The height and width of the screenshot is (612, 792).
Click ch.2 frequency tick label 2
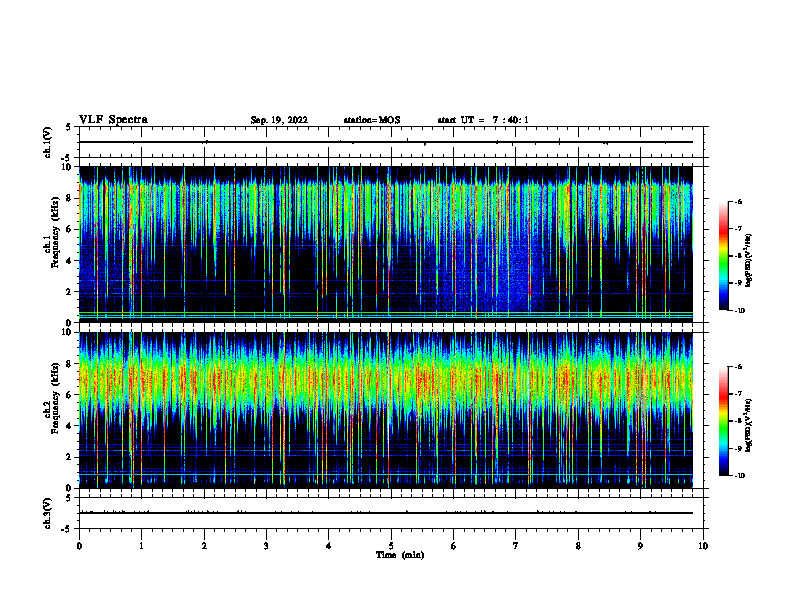pyautogui.click(x=69, y=457)
